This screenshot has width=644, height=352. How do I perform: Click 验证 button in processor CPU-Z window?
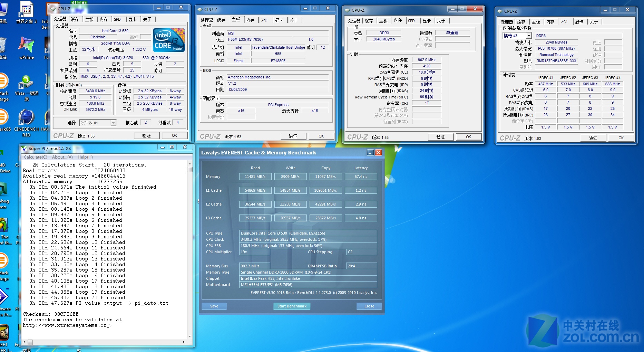[x=146, y=135]
